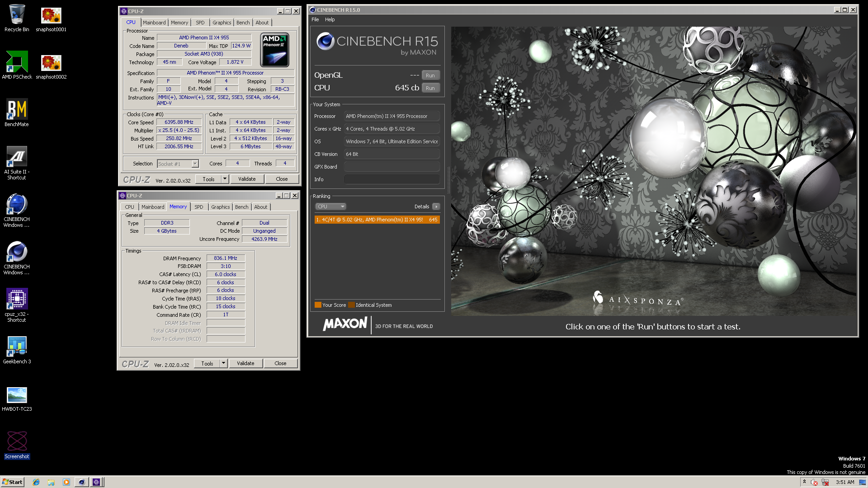Click the AMD Phenom II logo in CPU-Z
Viewport: 868px width, 488px height.
click(x=275, y=50)
